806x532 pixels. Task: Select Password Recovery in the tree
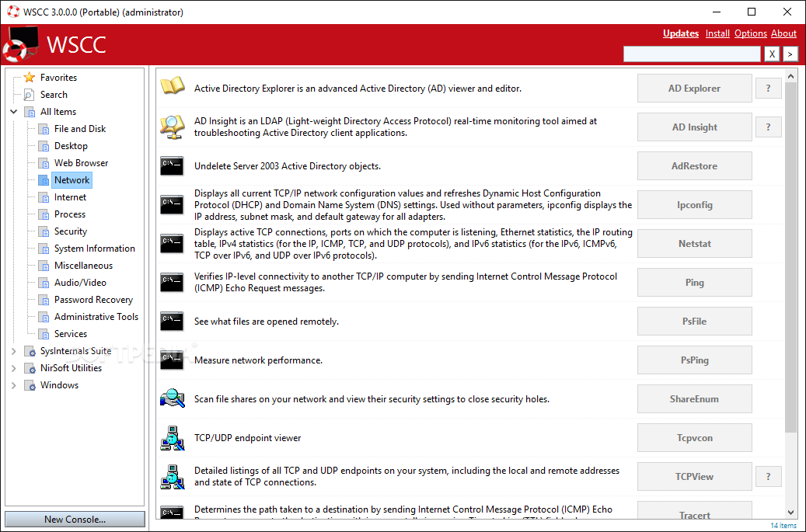click(x=93, y=300)
